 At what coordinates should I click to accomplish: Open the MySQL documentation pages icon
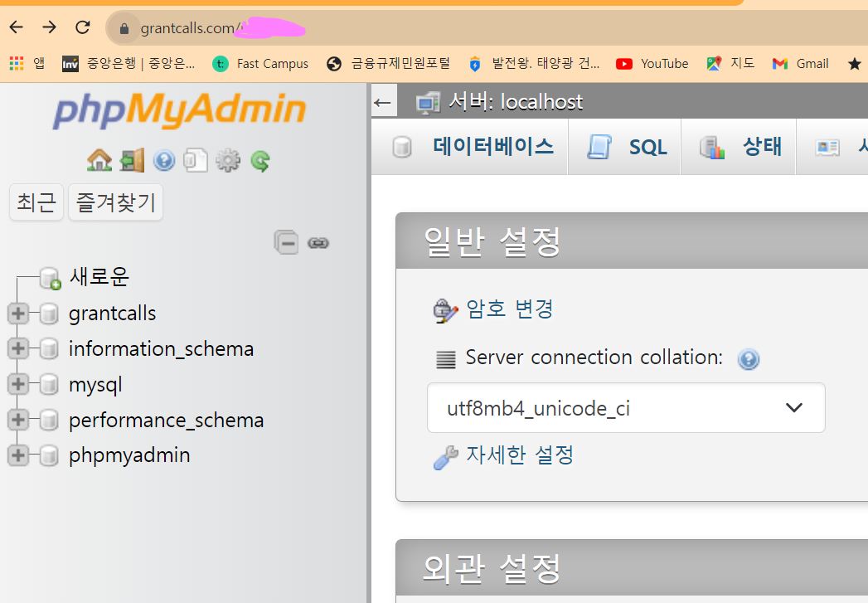(x=196, y=161)
